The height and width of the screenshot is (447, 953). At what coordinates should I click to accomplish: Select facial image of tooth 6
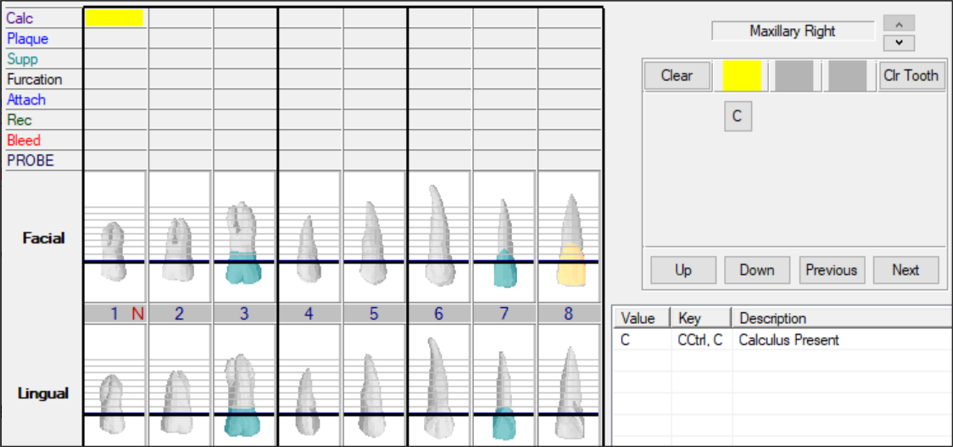tap(439, 238)
